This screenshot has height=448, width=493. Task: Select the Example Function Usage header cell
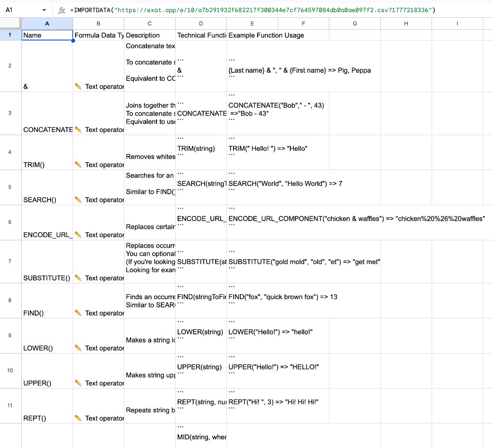click(252, 35)
